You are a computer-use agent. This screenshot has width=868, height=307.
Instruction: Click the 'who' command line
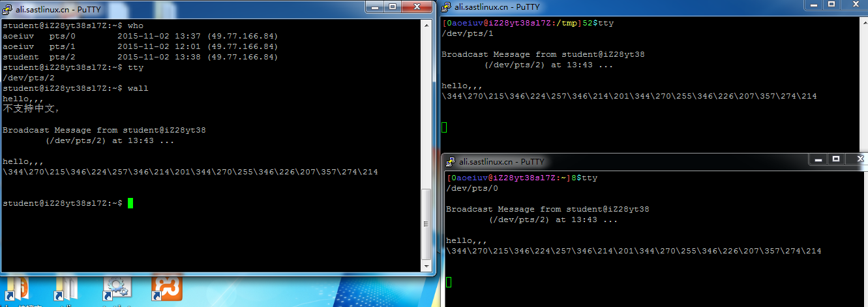click(x=73, y=25)
